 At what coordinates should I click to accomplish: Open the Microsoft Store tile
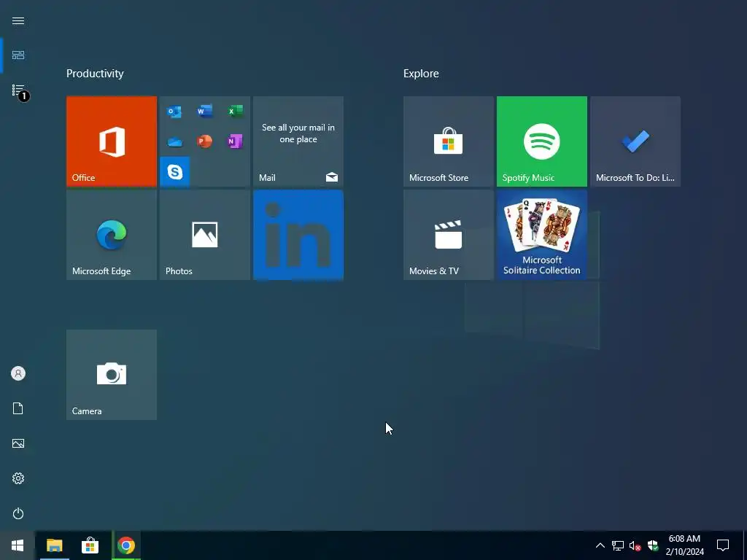449,141
